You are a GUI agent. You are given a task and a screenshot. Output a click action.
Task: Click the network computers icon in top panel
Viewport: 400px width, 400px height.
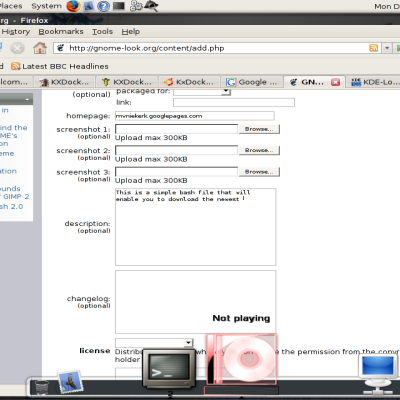pos(136,6)
